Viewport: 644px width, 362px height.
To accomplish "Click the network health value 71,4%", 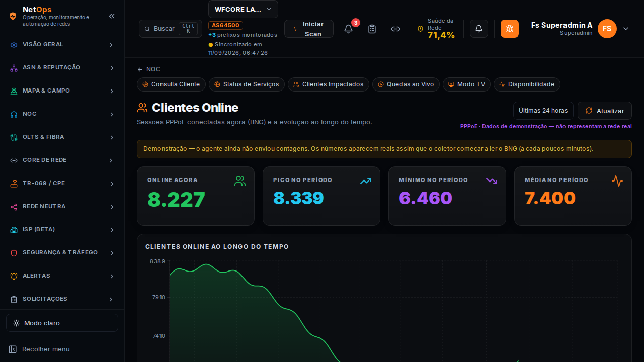I will tap(441, 35).
